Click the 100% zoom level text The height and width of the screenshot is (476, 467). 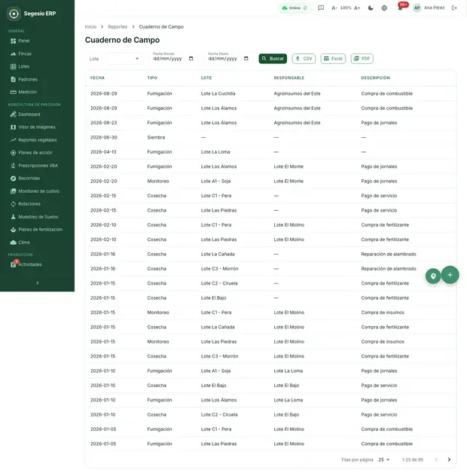click(346, 8)
